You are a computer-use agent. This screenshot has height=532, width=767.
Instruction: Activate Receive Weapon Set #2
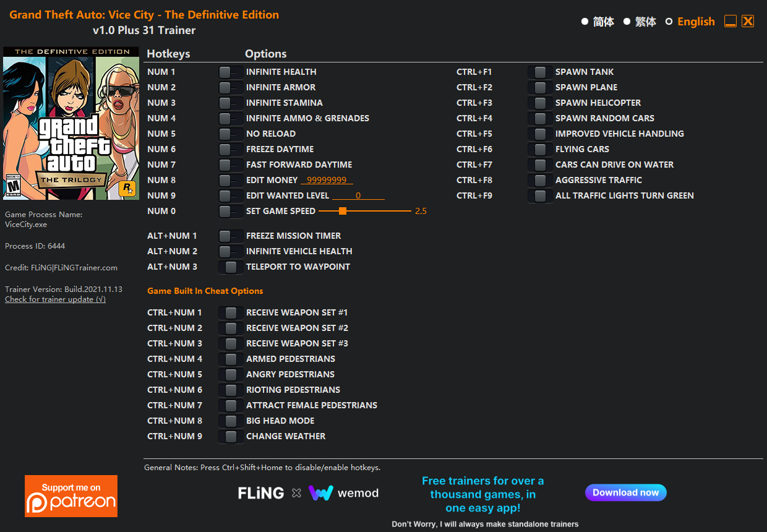tap(231, 328)
